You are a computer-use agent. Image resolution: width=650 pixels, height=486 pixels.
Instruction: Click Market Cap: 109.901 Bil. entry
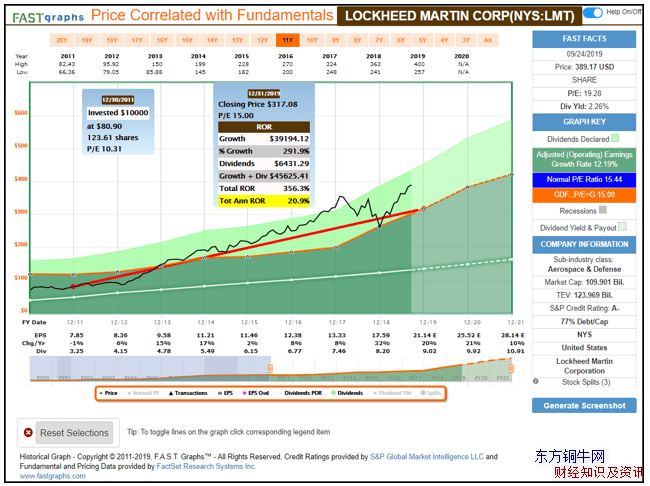584,282
